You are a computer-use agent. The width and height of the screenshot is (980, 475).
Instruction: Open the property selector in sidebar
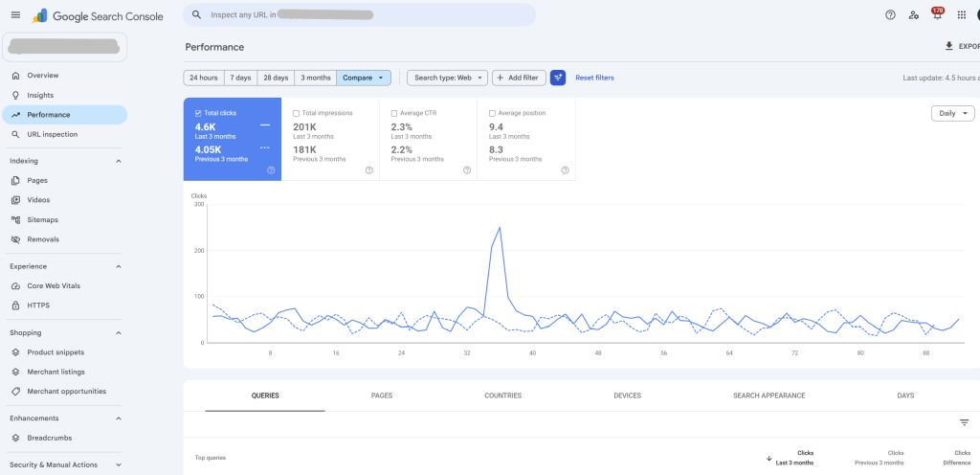pyautogui.click(x=64, y=47)
